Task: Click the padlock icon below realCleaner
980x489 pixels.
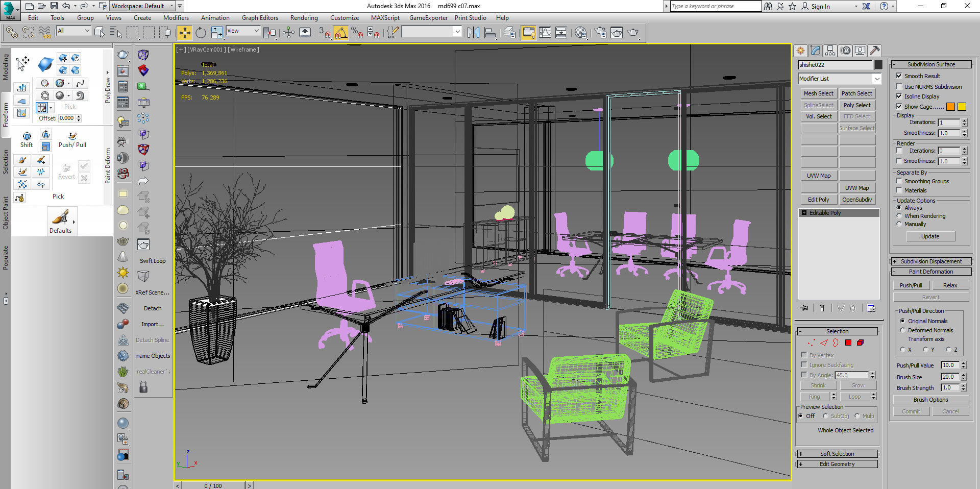Action: 143,387
